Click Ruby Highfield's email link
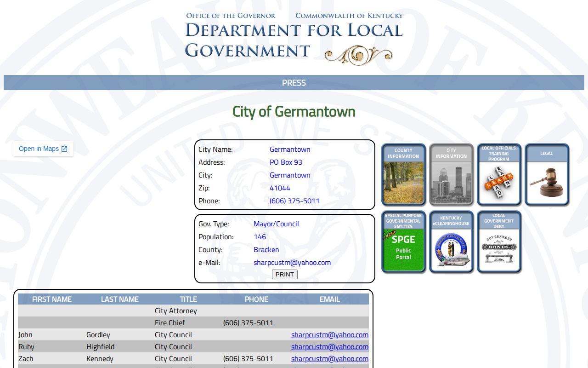Image resolution: width=588 pixels, height=368 pixels. click(x=330, y=347)
